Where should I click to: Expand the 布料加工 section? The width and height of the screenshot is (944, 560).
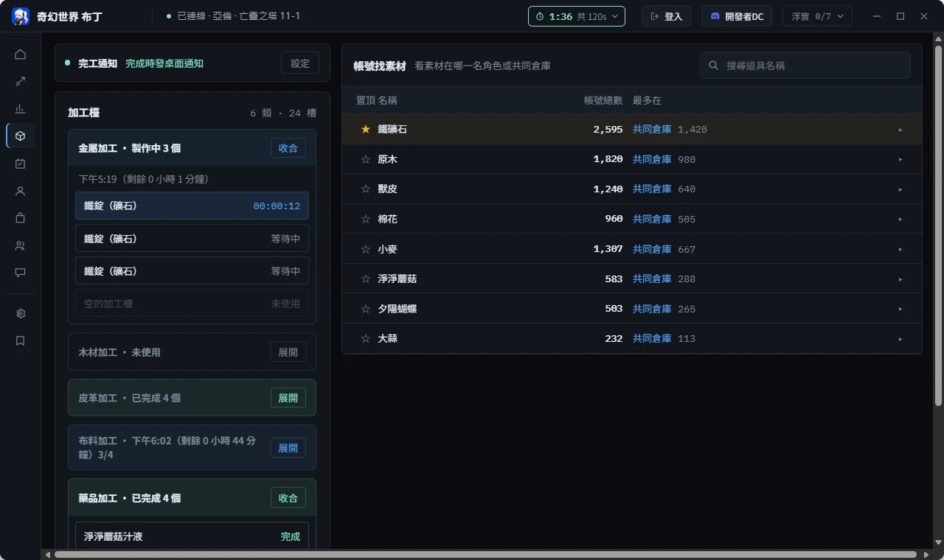(x=288, y=448)
